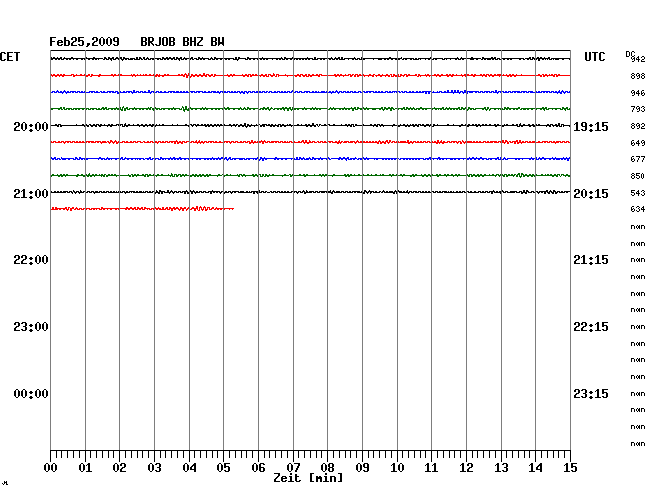Select the 00:00 CET time label
The image size is (650, 494).
click(31, 394)
